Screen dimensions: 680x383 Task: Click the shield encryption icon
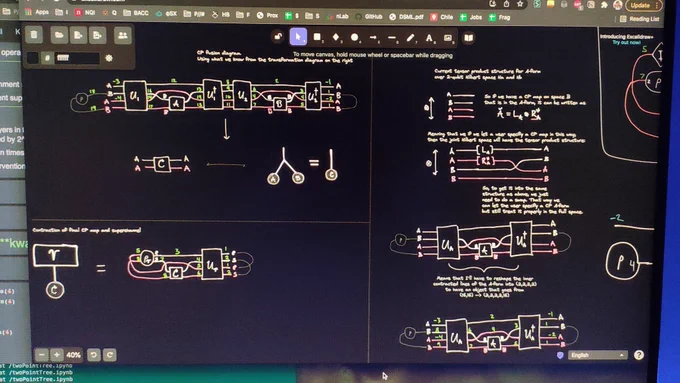pos(560,355)
